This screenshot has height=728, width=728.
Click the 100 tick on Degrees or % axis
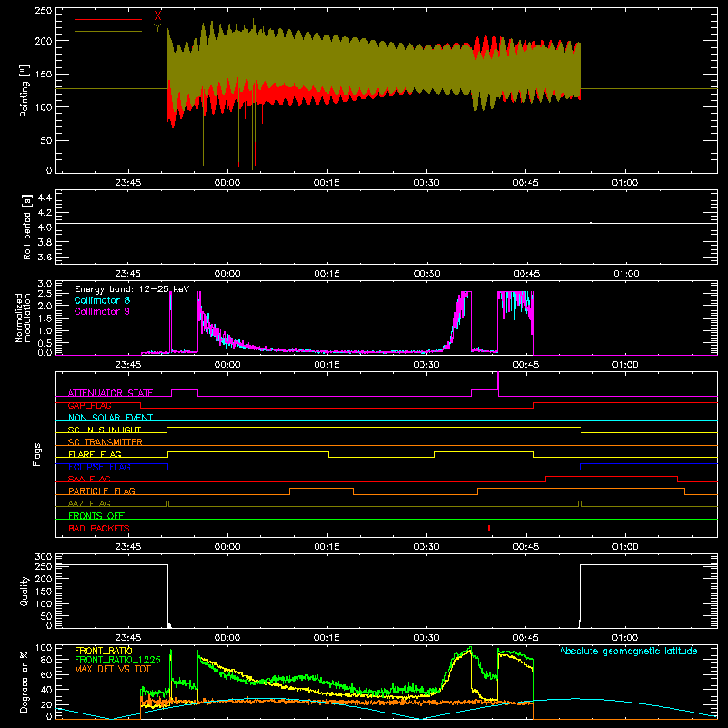[44, 648]
